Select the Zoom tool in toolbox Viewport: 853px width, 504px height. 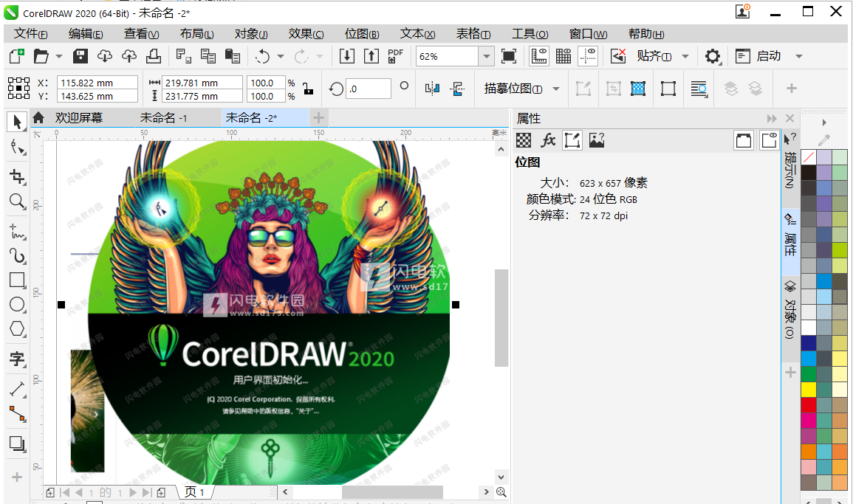coord(17,201)
